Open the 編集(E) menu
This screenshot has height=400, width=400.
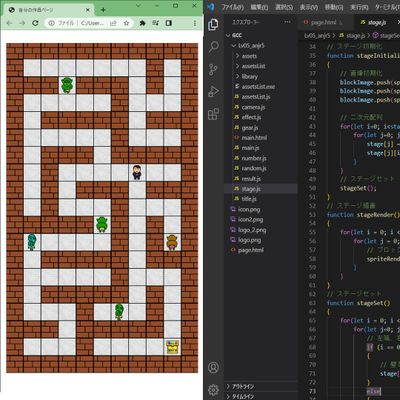(x=259, y=7)
